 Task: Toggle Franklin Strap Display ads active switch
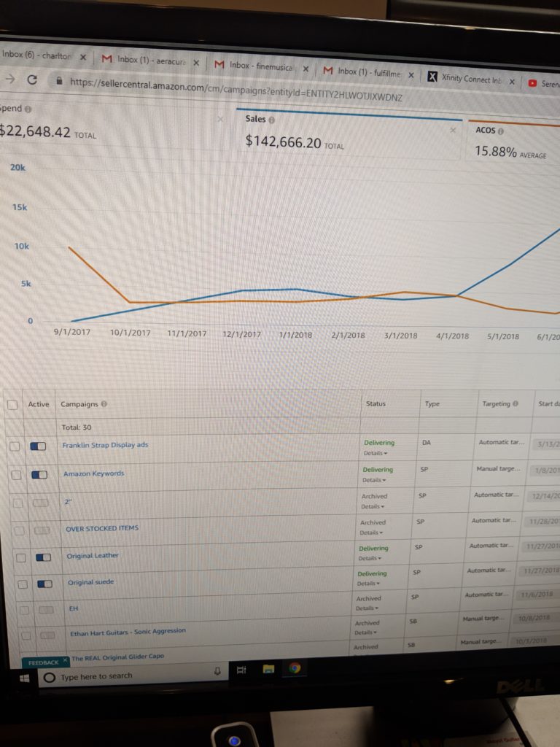[38, 446]
